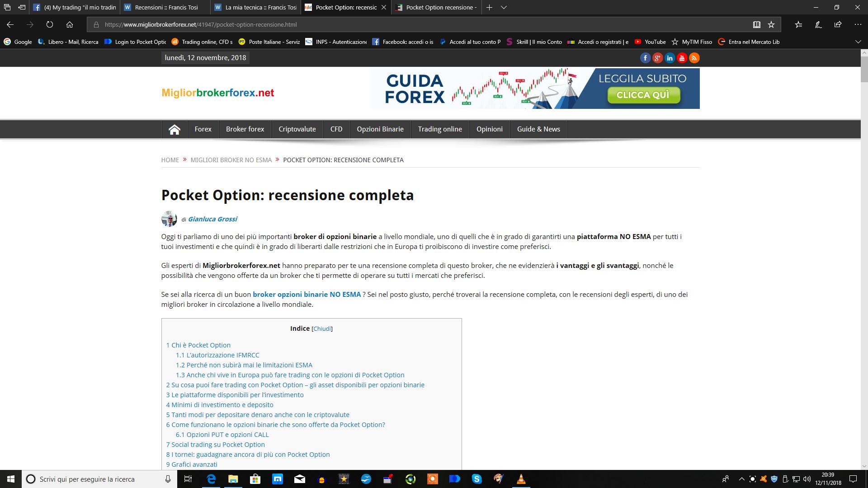868x488 pixels.
Task: Open YouTube bookmark
Action: click(650, 42)
